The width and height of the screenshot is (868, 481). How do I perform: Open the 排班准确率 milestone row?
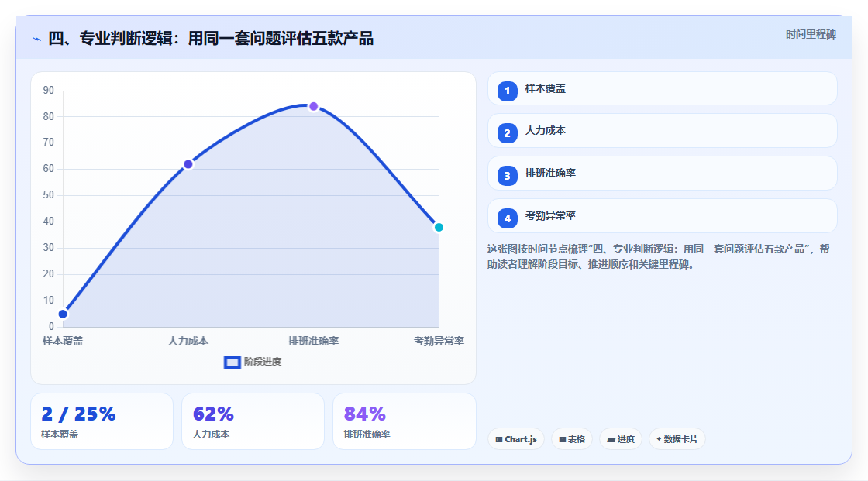pos(662,174)
